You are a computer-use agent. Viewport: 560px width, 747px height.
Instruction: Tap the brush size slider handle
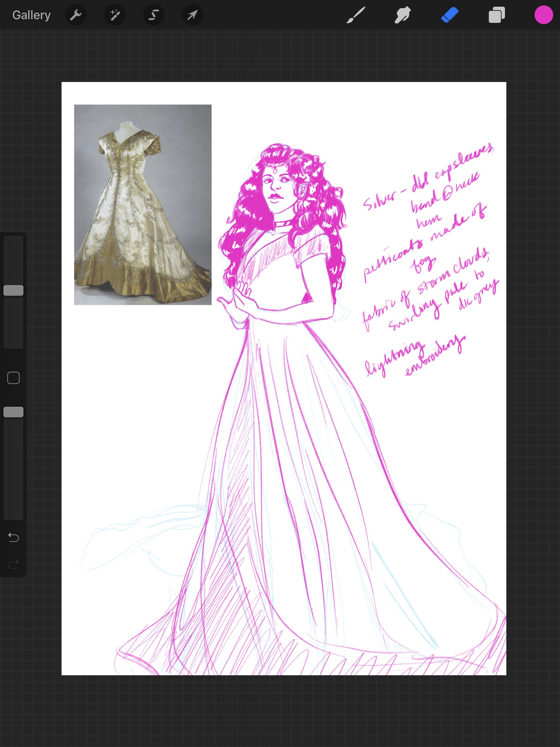pyautogui.click(x=13, y=291)
